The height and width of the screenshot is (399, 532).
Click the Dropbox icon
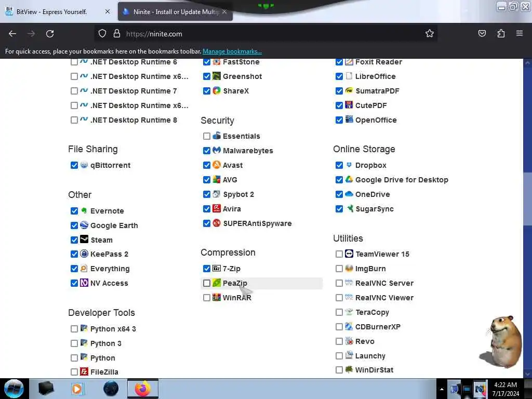tap(349, 165)
